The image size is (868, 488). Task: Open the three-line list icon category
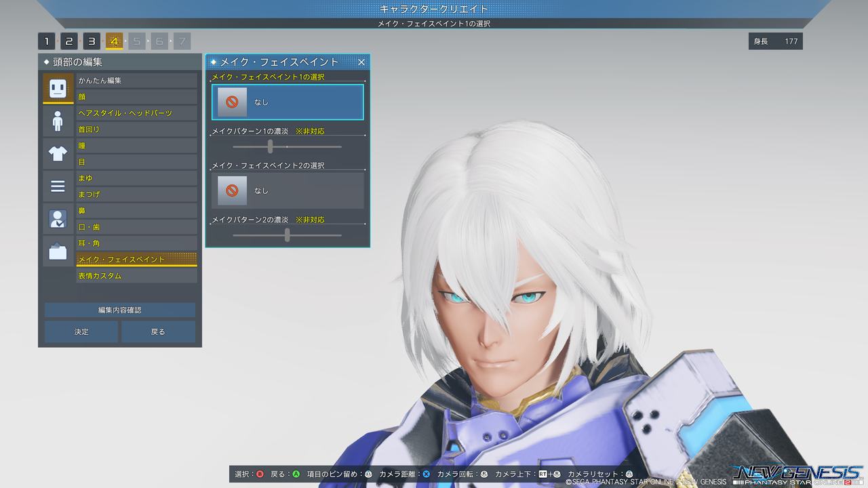pos(58,186)
